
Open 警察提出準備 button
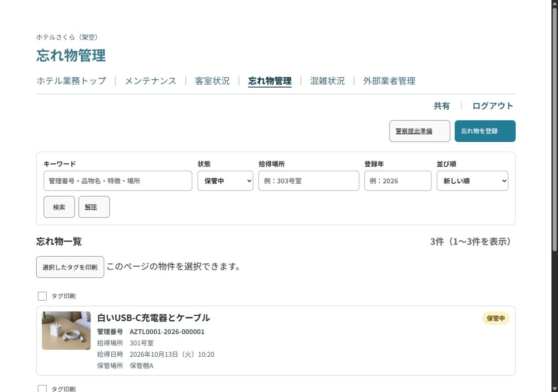[x=419, y=131]
